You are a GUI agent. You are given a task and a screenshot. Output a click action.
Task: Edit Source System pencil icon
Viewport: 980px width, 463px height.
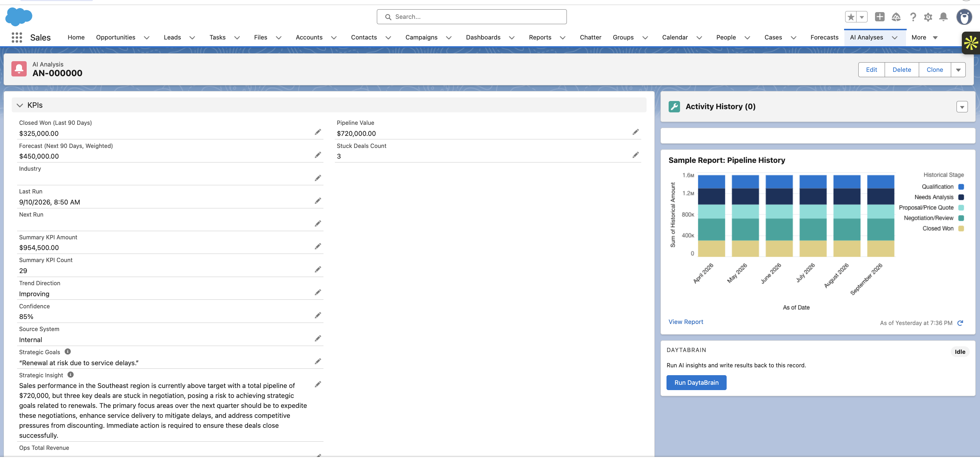point(318,338)
